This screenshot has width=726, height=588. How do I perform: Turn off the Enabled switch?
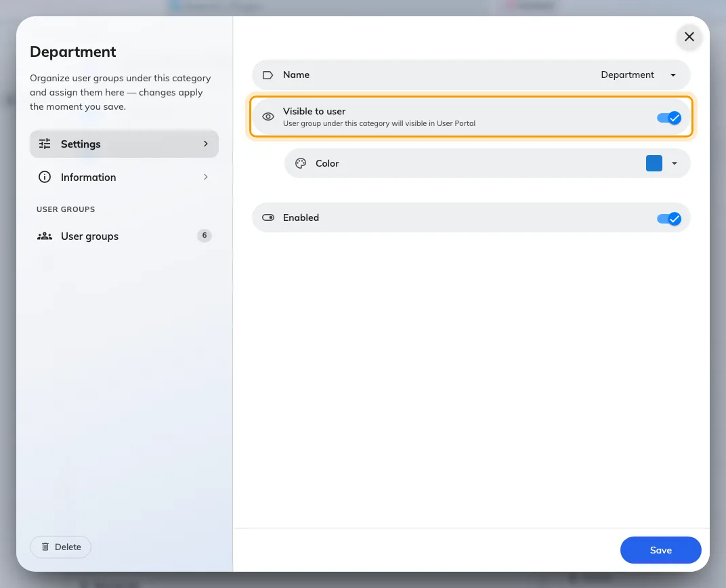tap(669, 219)
